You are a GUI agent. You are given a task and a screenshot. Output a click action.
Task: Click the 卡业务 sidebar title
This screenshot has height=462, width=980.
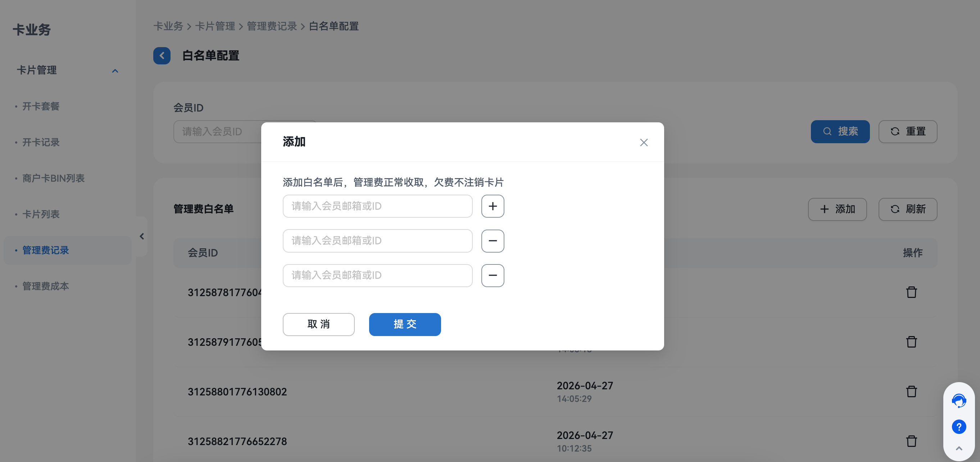tap(32, 30)
